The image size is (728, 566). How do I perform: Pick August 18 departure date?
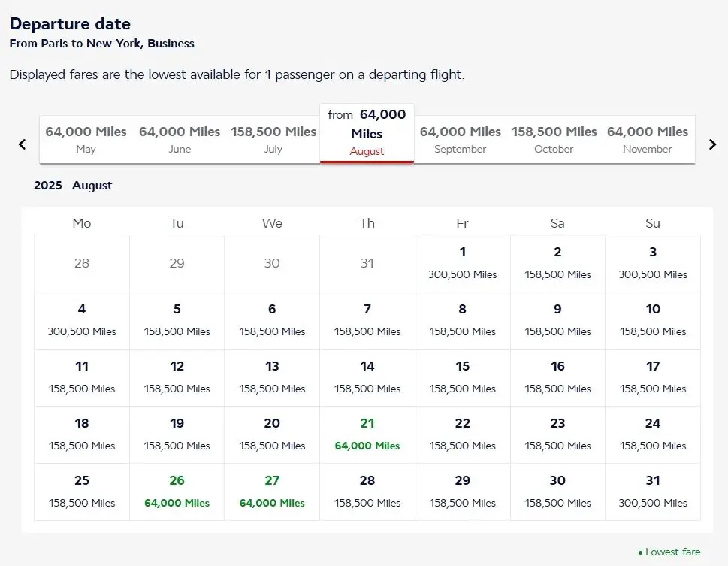(x=82, y=434)
